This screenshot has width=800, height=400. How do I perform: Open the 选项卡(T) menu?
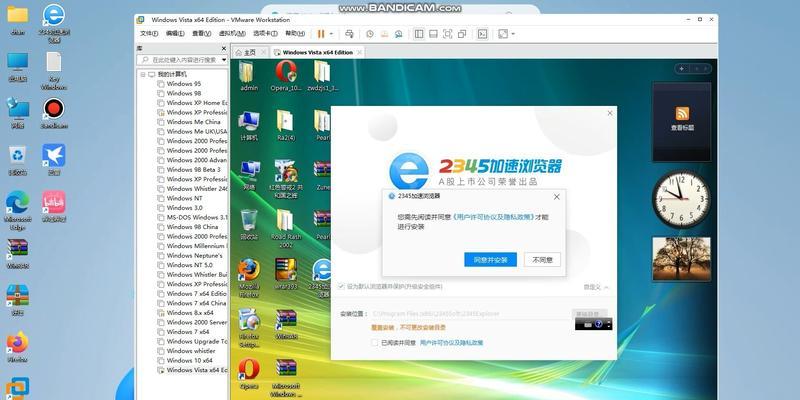click(x=265, y=34)
